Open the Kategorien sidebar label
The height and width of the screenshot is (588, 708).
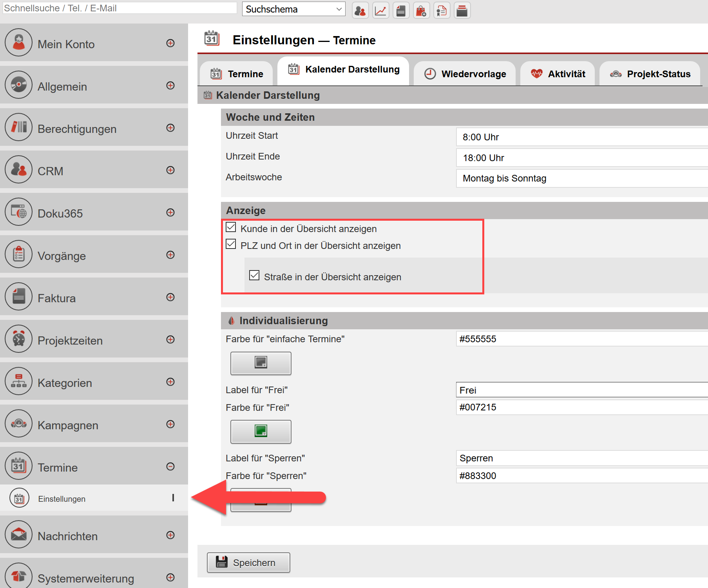pos(65,383)
